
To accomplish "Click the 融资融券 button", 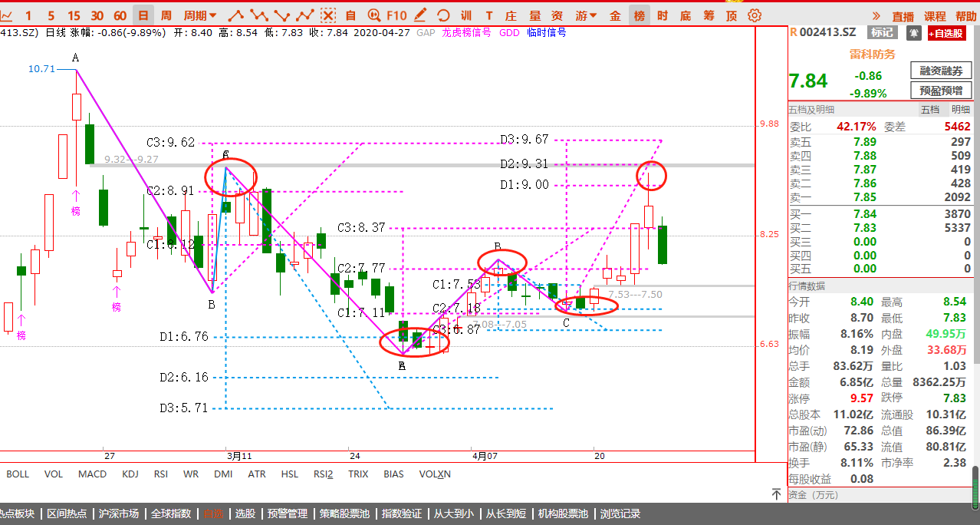I will point(941,71).
